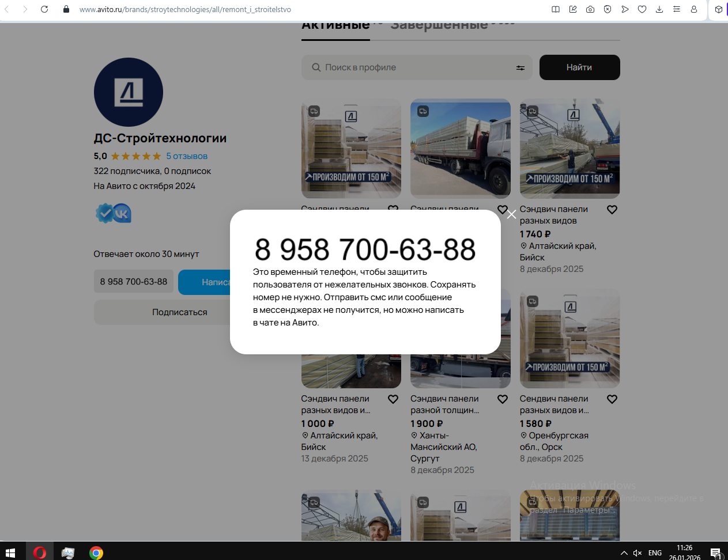The width and height of the screenshot is (728, 560).
Task: Open reader mode icon in address bar
Action: click(556, 9)
